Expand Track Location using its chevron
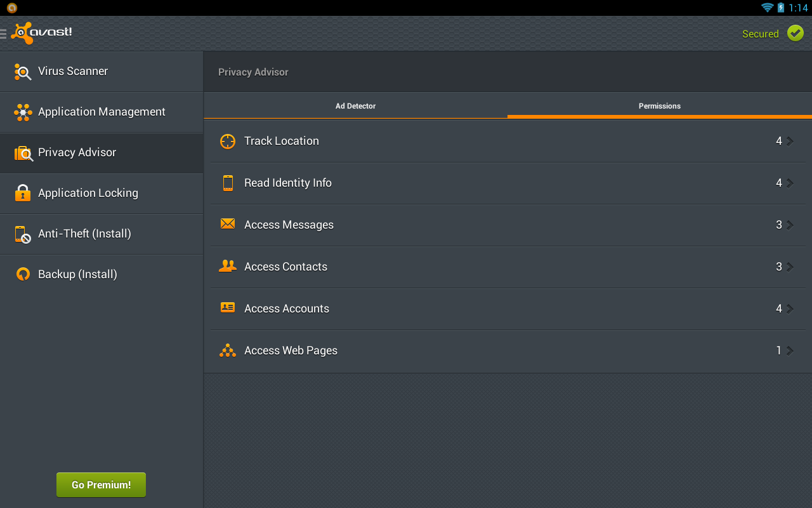The image size is (812, 508). coord(790,141)
